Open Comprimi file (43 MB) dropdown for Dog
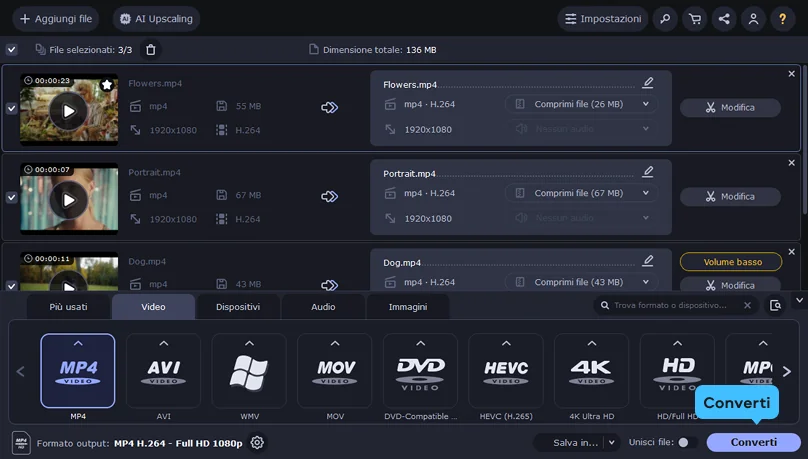 581,282
